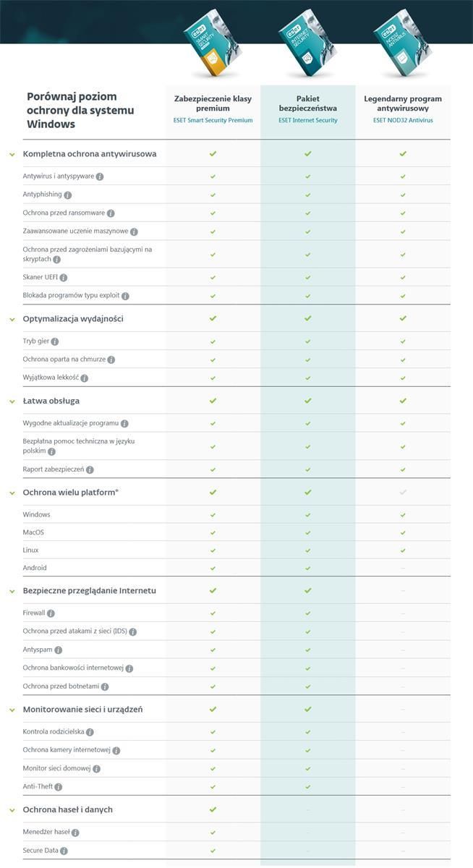Show info for Menedżer haseł

(x=75, y=833)
